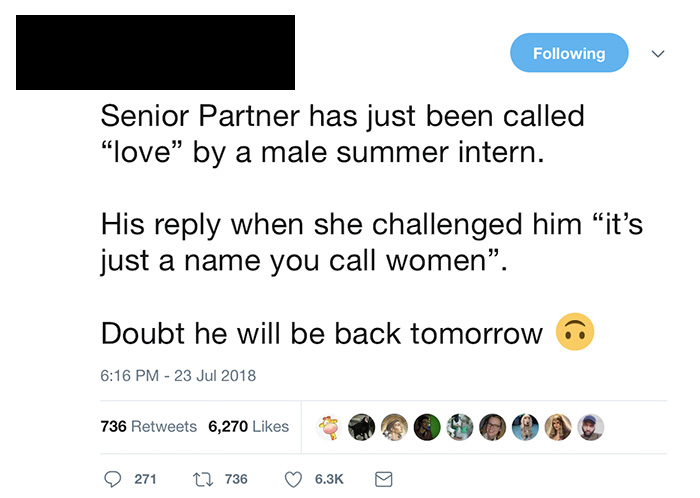Like the tweet with the heart icon
700x498 pixels.
293,480
